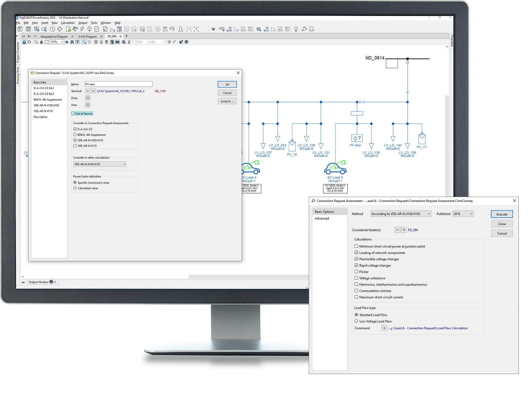Click the Name field containing PV new
Image resolution: width=532 pixels, height=419 pixels.
tap(119, 84)
